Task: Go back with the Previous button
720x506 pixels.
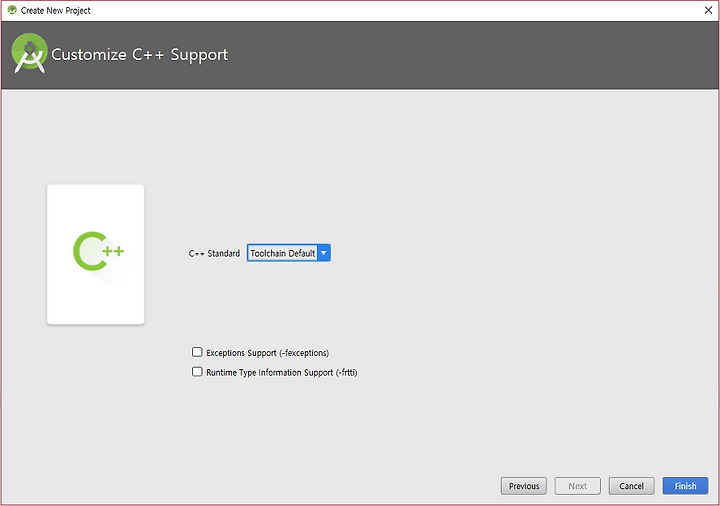Action: pos(524,486)
